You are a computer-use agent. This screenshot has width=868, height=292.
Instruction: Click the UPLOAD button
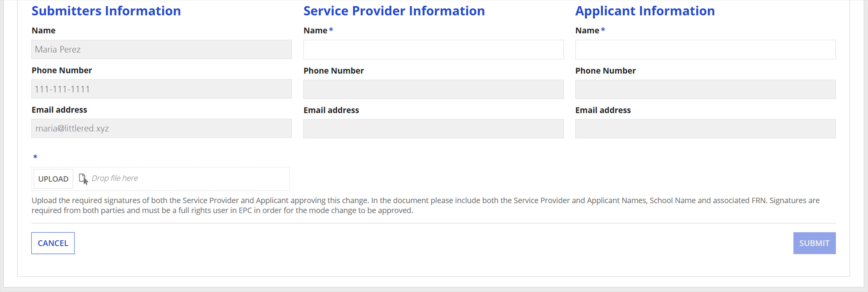coord(53,179)
